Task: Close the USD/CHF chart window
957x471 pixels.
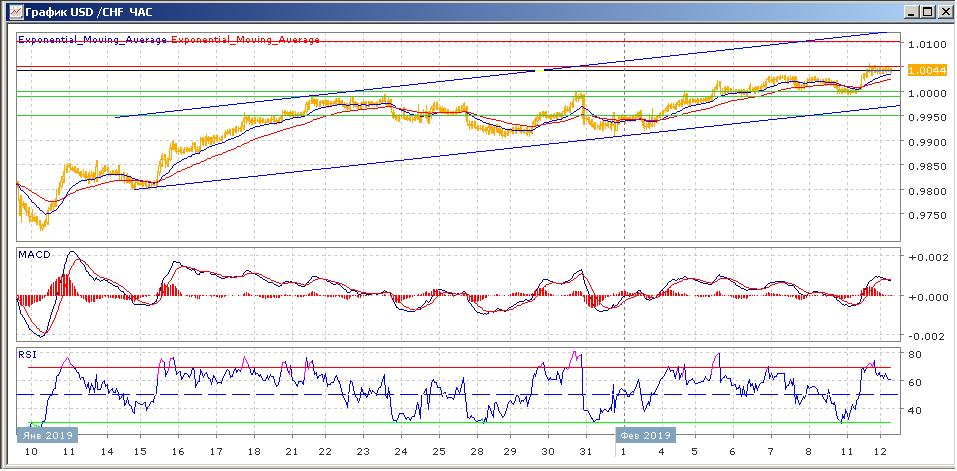Action: click(x=944, y=12)
